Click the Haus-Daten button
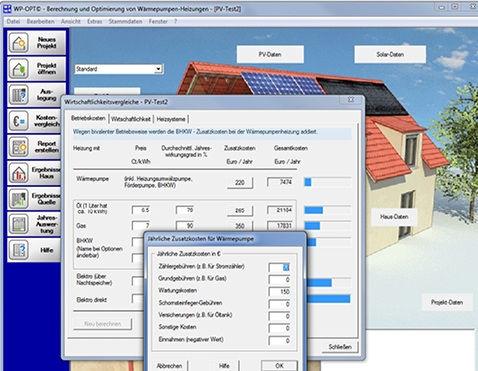Image resolution: width=478 pixels, height=371 pixels. click(394, 217)
